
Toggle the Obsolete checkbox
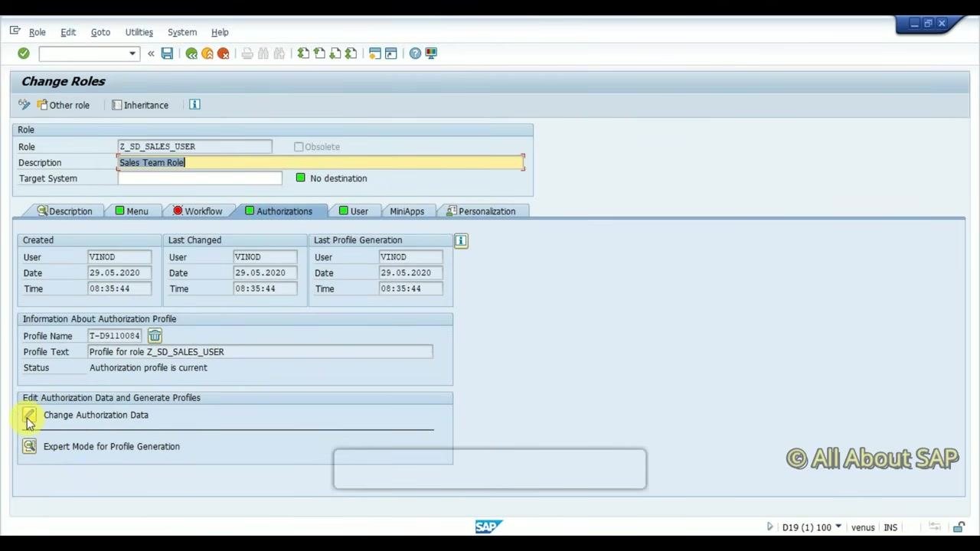click(299, 147)
